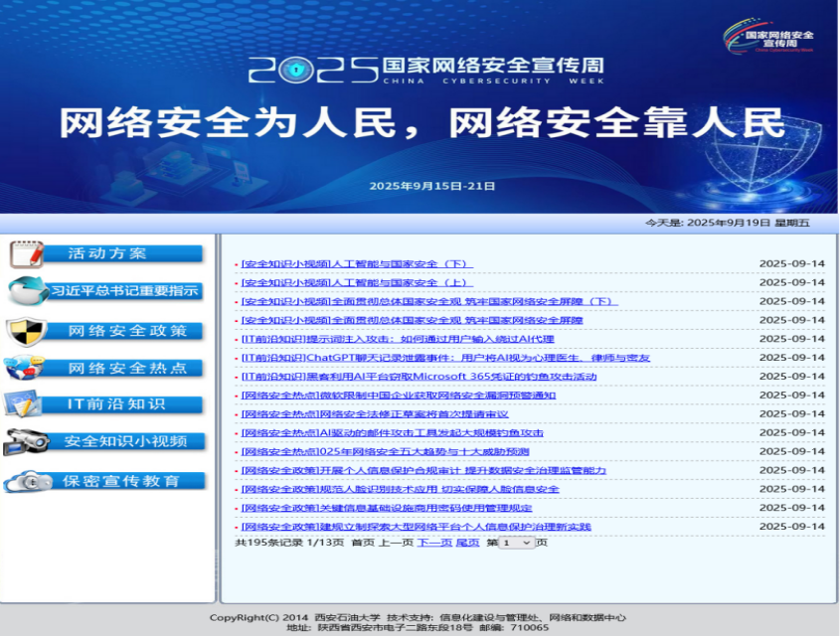Open the 网络安全政策 menu section
The image size is (840, 636).
click(127, 331)
